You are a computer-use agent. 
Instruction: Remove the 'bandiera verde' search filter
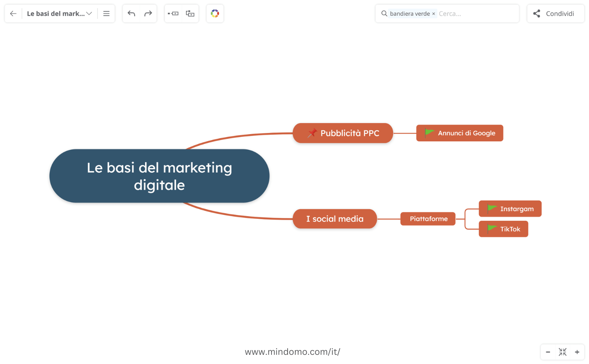point(434,14)
